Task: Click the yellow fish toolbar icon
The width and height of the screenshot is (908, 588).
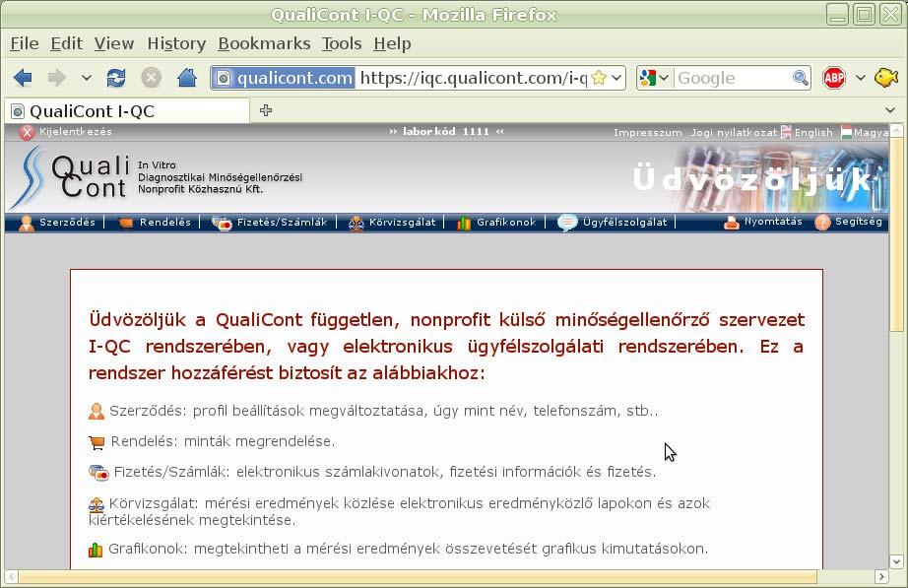Action: [886, 77]
